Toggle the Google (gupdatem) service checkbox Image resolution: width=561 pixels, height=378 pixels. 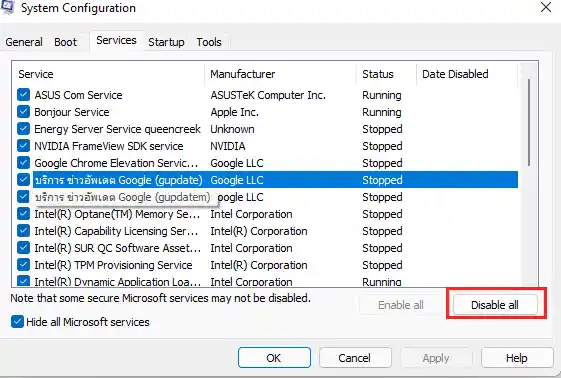point(23,197)
